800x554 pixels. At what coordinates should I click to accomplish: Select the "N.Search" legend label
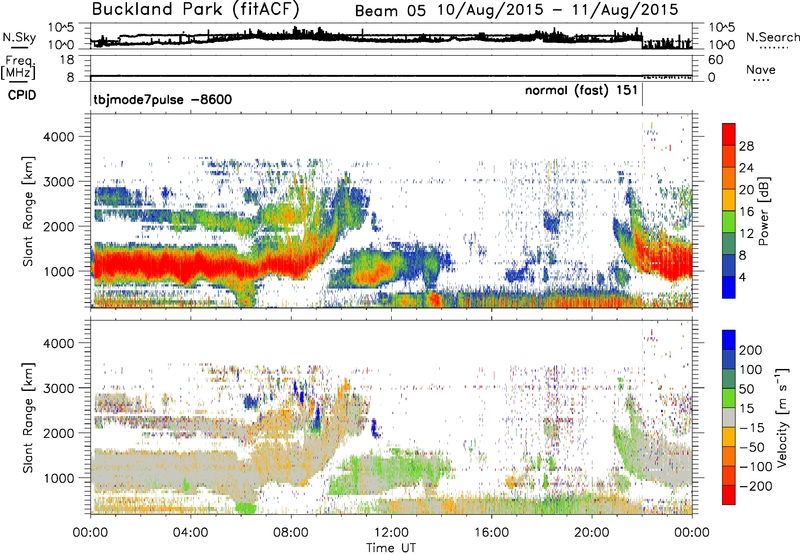click(x=772, y=37)
